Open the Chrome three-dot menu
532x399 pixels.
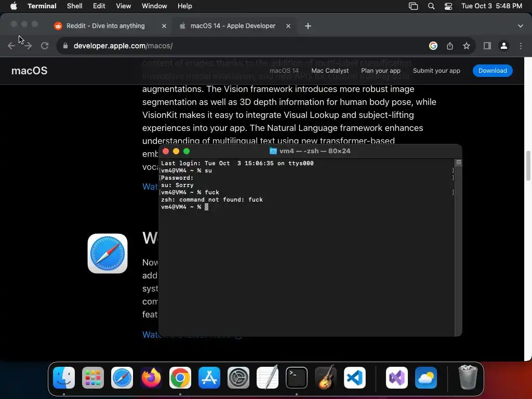click(521, 46)
